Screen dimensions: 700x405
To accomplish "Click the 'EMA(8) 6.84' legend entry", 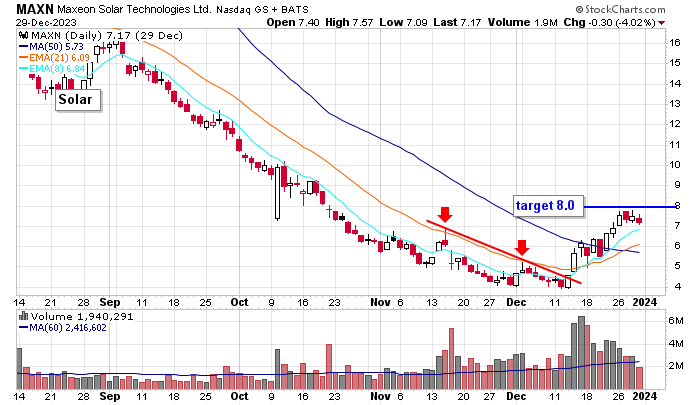I will click(x=52, y=69).
